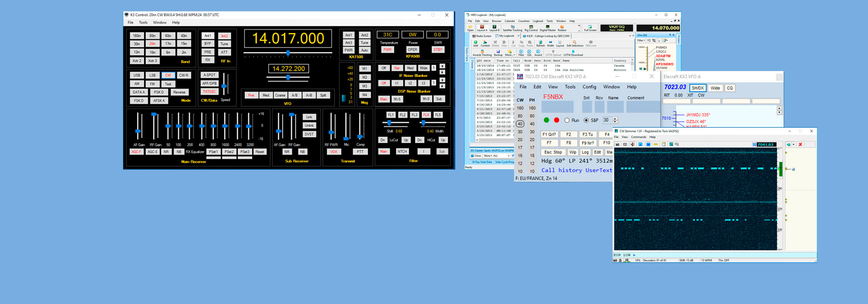Click the Award icon in logbook toolbar
Viewport: 868px width, 304px height.
tap(538, 53)
